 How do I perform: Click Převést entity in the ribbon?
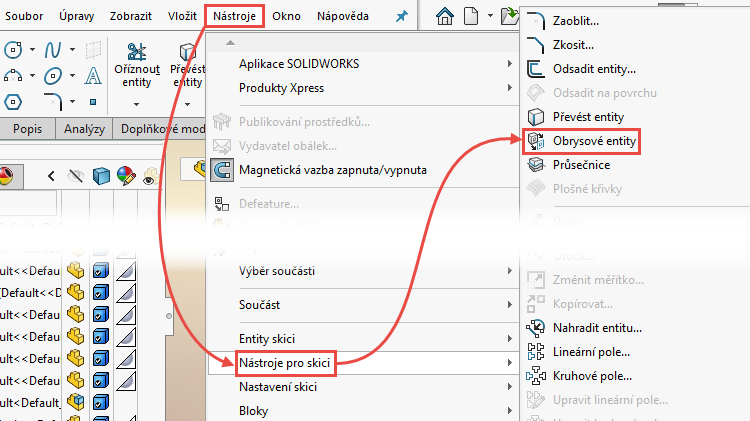188,66
